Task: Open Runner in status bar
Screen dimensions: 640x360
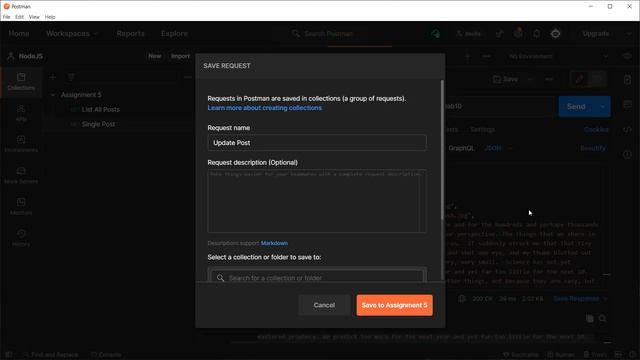Action: click(x=561, y=355)
